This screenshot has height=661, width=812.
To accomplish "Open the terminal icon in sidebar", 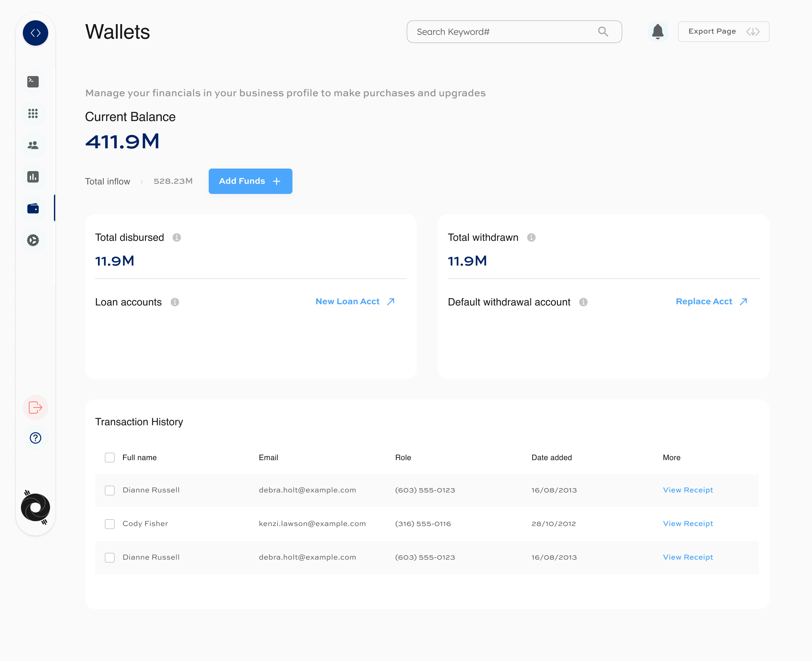I will 33,81.
